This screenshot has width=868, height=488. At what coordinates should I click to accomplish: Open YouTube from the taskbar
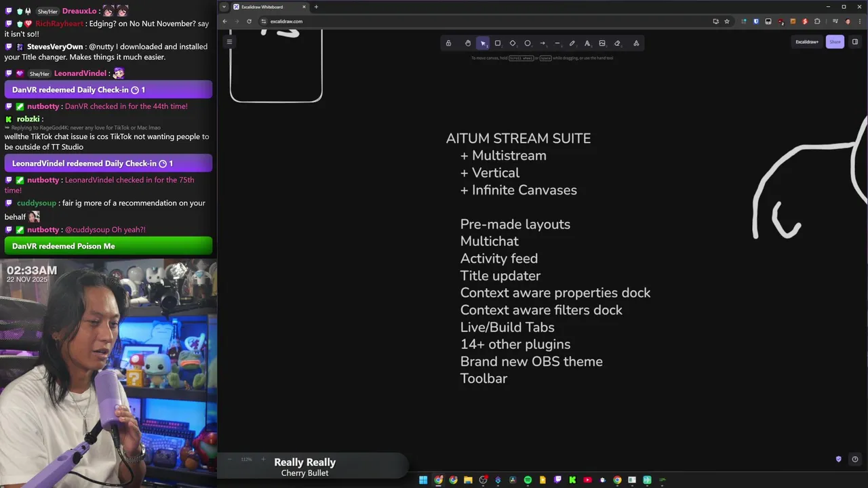point(587,480)
